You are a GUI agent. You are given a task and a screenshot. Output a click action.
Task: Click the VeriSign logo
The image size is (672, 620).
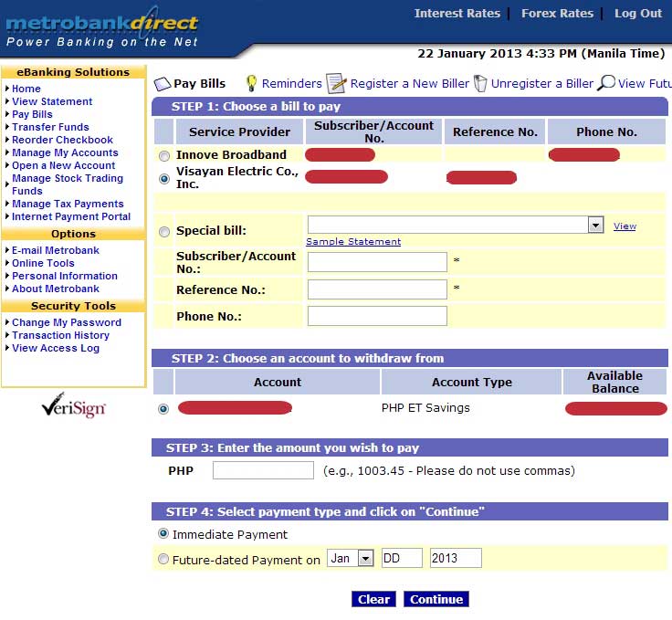tap(73, 405)
